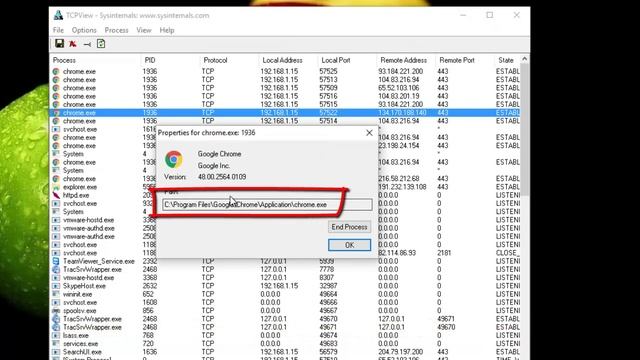Click the chrome.exe icon on the port 57516 row
Screen dimensions: 640x360
tap(56, 96)
